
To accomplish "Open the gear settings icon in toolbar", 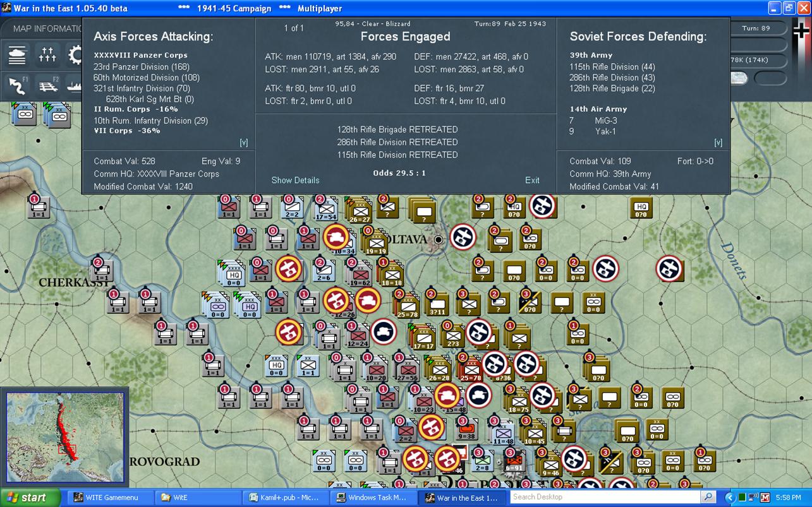I will (75, 56).
